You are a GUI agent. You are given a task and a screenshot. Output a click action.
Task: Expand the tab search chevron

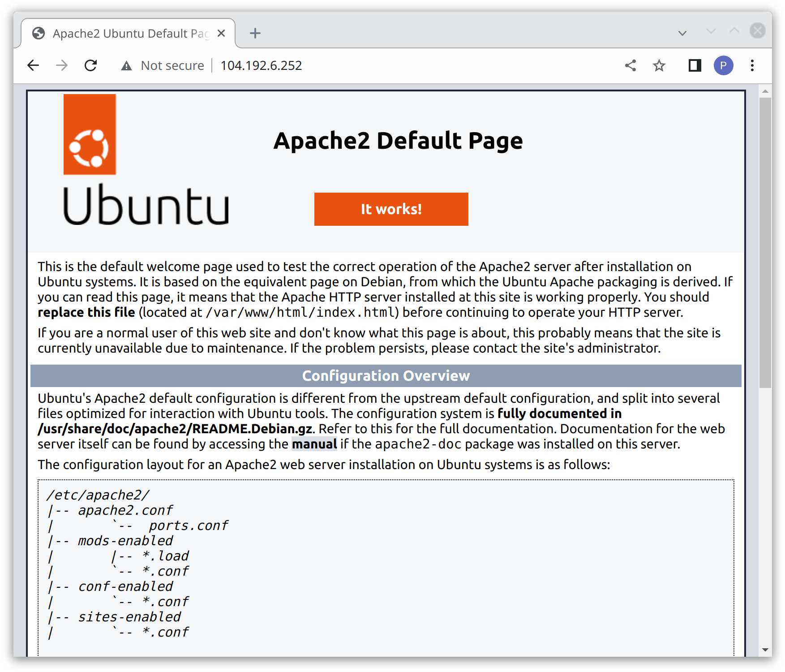pyautogui.click(x=682, y=33)
